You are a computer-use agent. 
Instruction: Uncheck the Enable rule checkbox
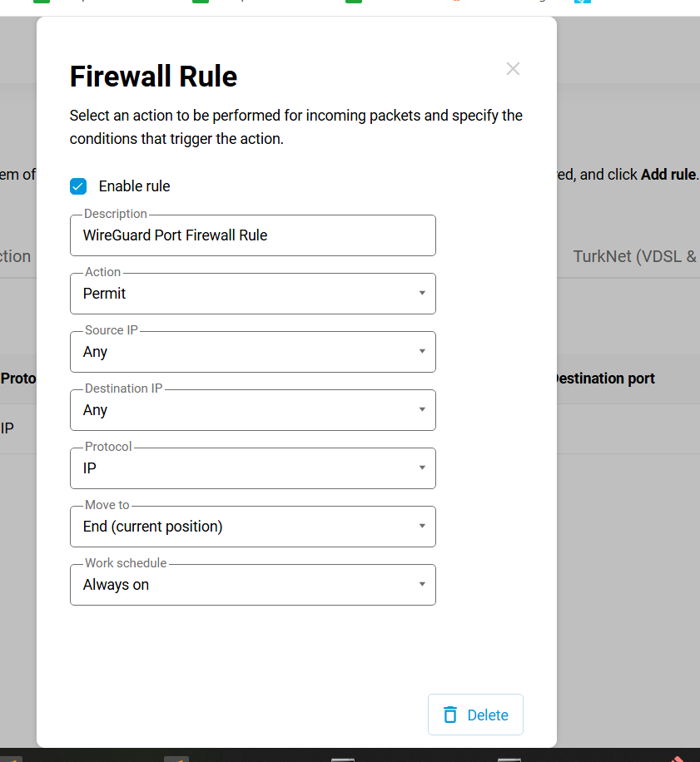click(78, 186)
